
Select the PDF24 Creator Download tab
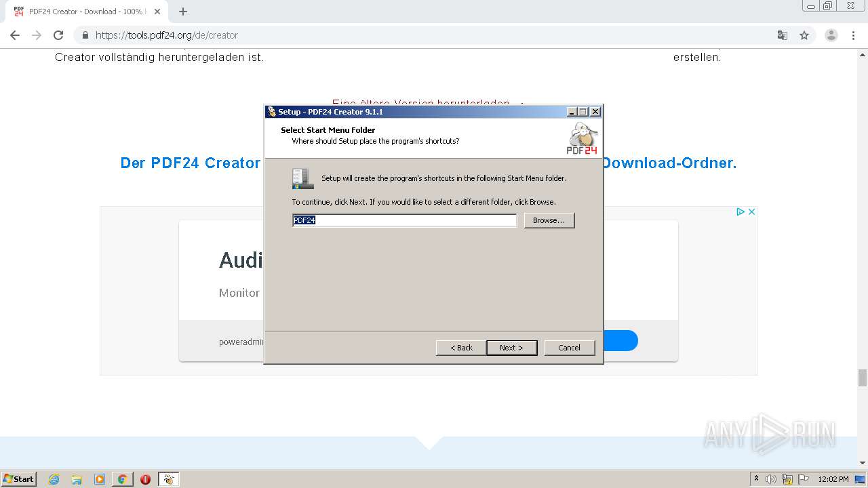(x=87, y=12)
